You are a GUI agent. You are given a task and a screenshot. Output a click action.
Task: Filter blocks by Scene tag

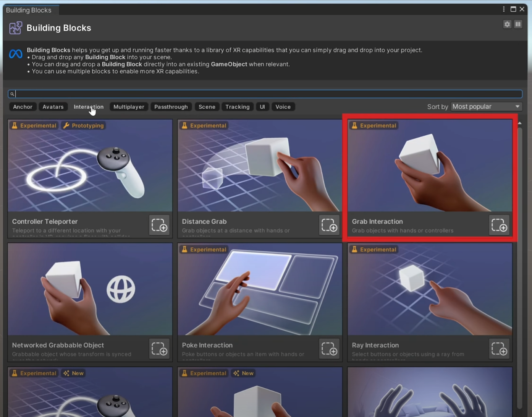207,107
